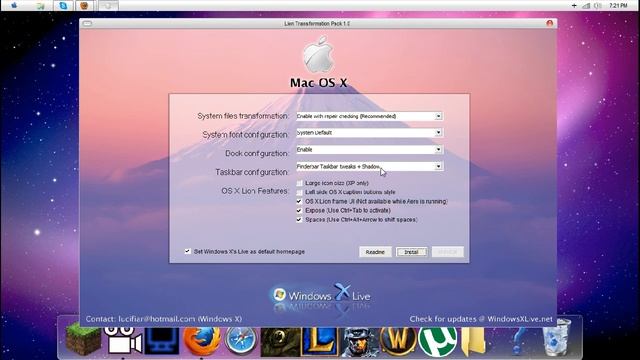
Task: Open System font configuration dropdown
Action: (x=438, y=133)
